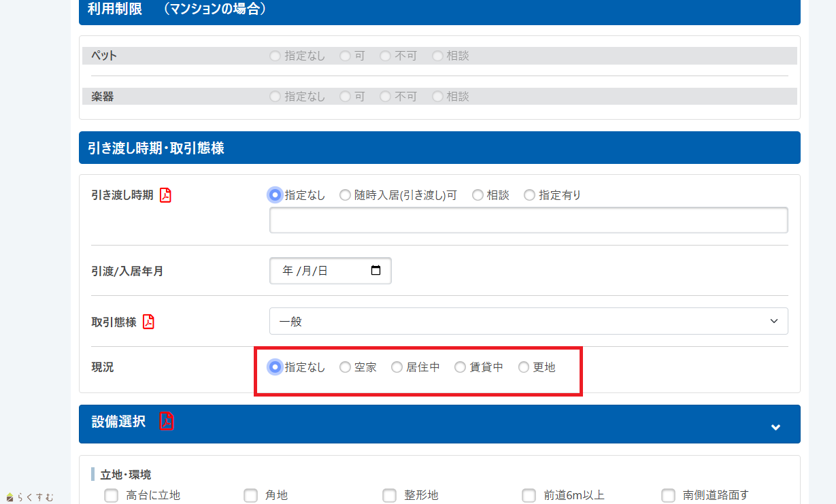
Task: Choose 賃貸中 for 現況
Action: pos(461,367)
